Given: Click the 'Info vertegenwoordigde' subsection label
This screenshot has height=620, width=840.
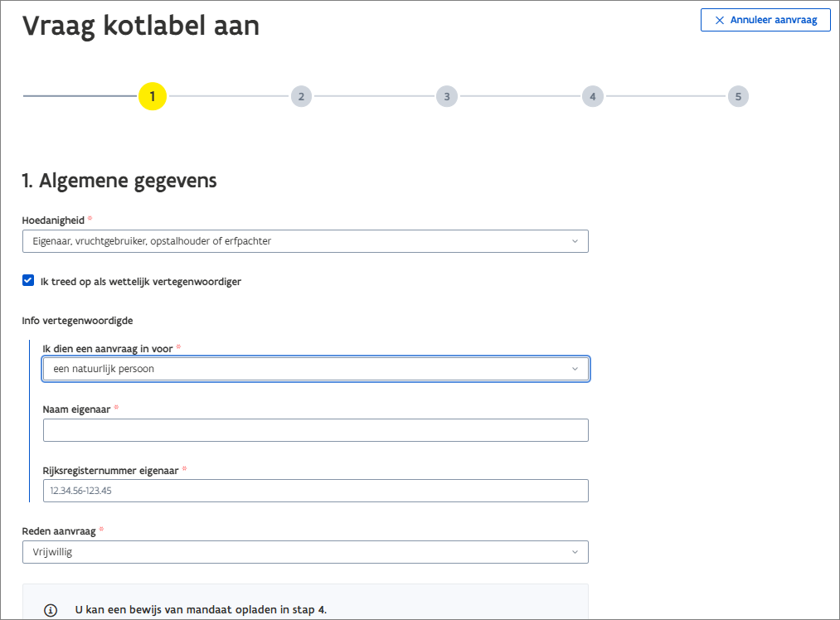Looking at the screenshot, I should [x=77, y=320].
